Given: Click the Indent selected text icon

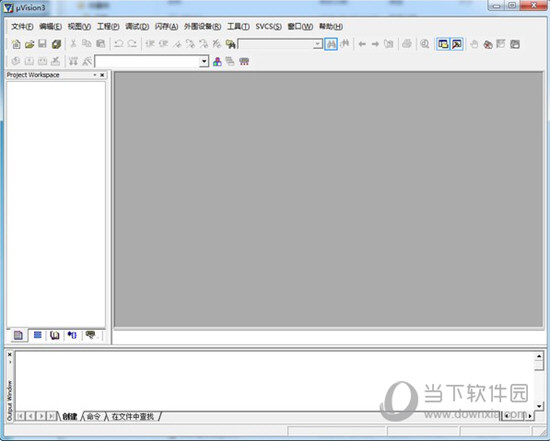Looking at the screenshot, I should 150,44.
